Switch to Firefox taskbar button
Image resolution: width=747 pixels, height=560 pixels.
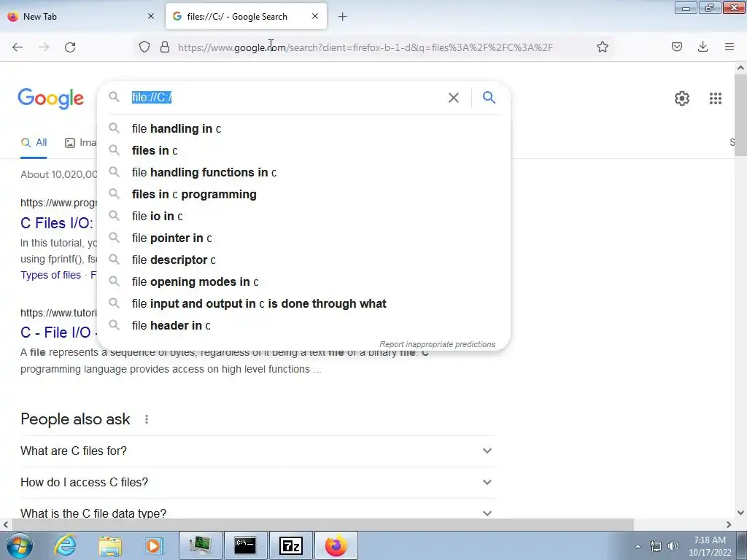point(336,545)
